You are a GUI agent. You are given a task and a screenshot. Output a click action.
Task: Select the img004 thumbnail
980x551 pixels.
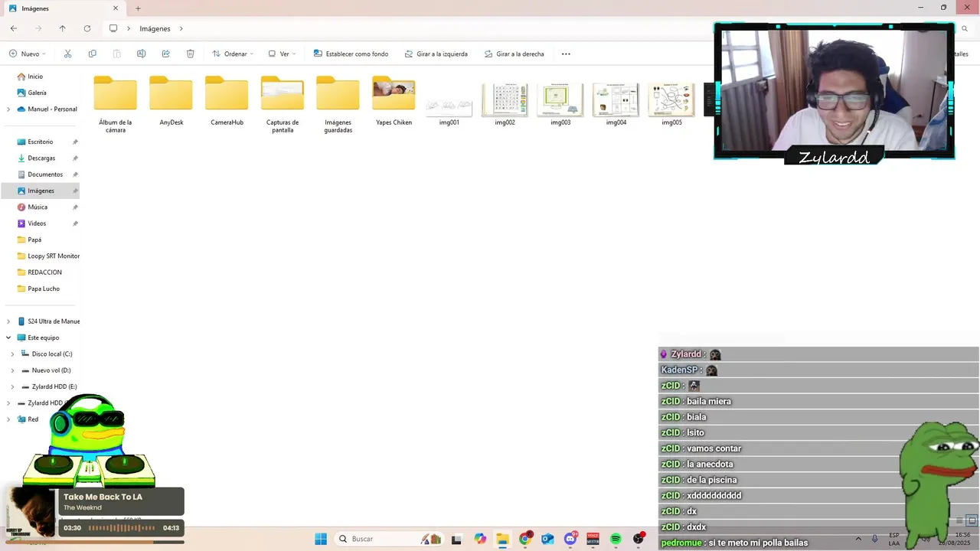[616, 102]
